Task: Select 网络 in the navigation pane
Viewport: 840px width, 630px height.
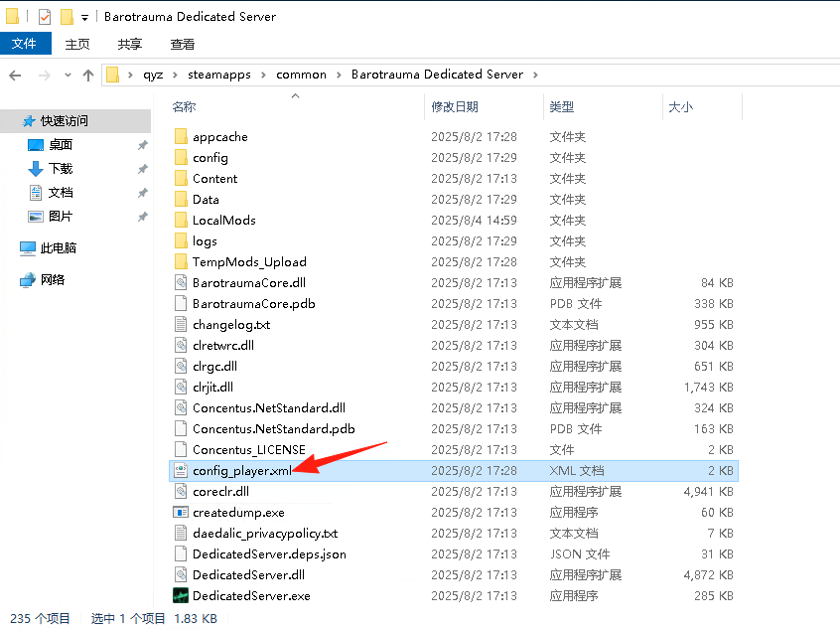Action: [x=53, y=280]
